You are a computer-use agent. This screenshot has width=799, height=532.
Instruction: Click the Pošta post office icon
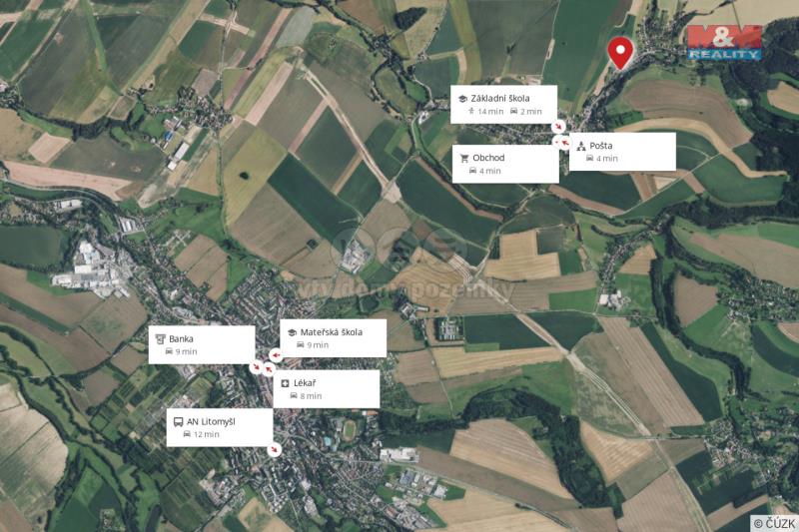click(x=581, y=147)
